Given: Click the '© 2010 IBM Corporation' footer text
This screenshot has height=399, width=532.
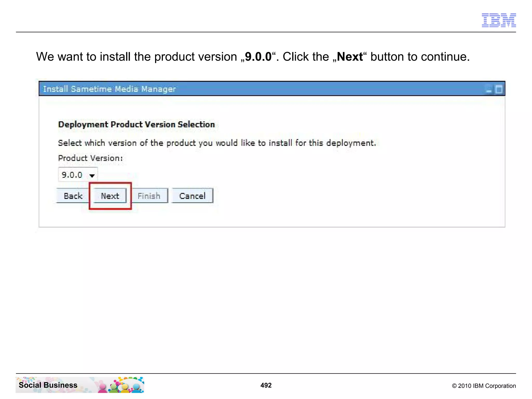Looking at the screenshot, I should pyautogui.click(x=484, y=386).
